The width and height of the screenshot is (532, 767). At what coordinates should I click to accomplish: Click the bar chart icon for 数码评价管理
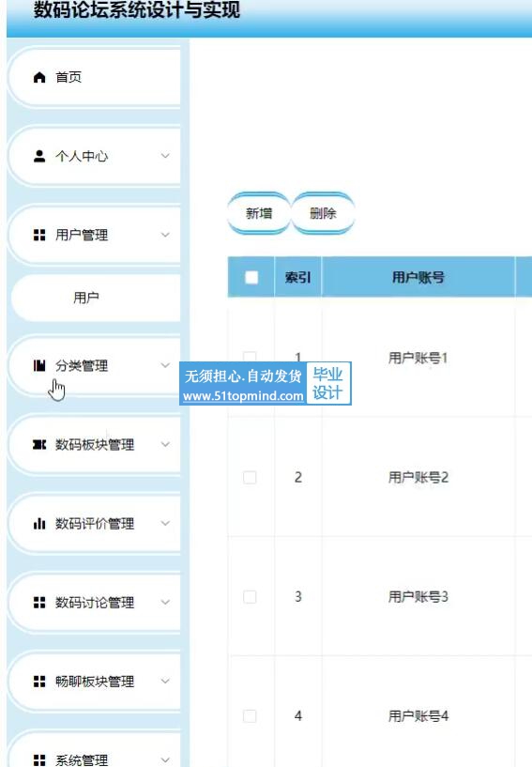coord(39,524)
